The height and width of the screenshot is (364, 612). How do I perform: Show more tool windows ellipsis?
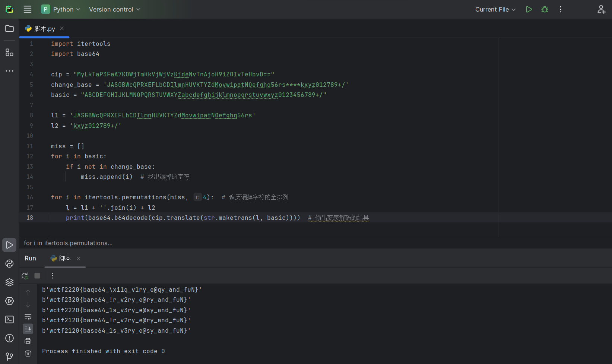[x=10, y=71]
